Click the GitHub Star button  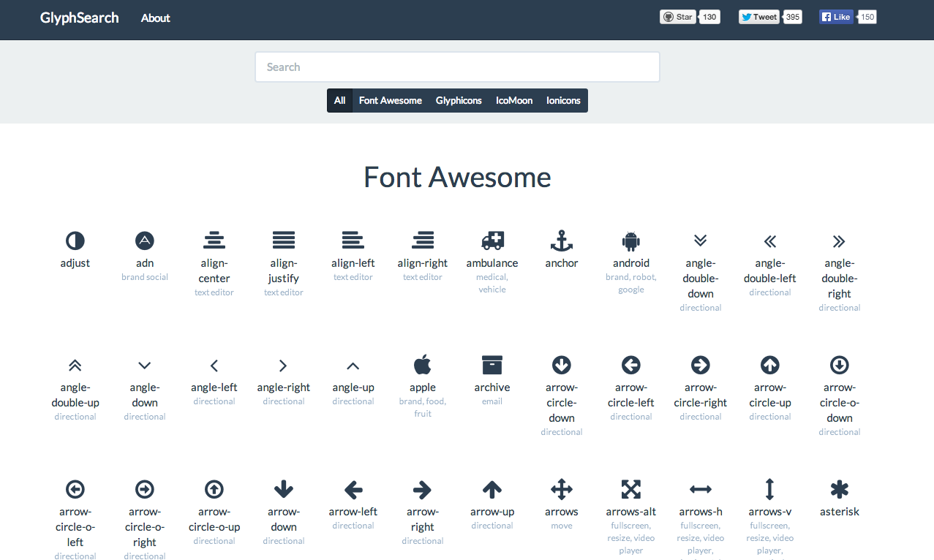pyautogui.click(x=678, y=17)
